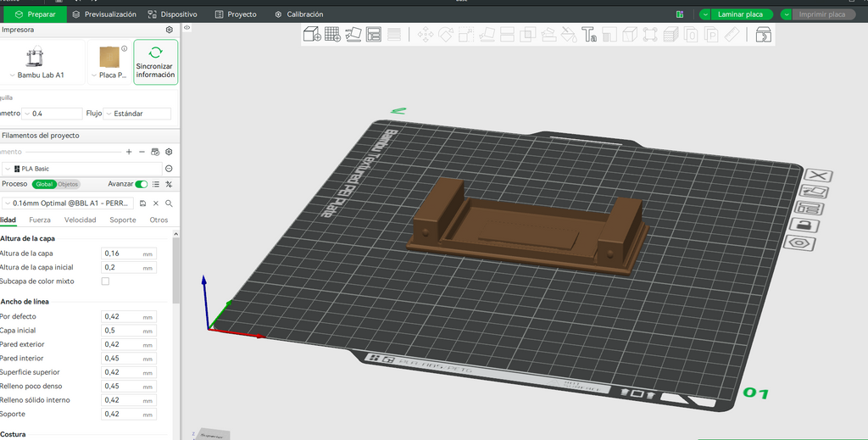
Task: Enable the Subcapa de color mixto checkbox
Action: (x=105, y=281)
